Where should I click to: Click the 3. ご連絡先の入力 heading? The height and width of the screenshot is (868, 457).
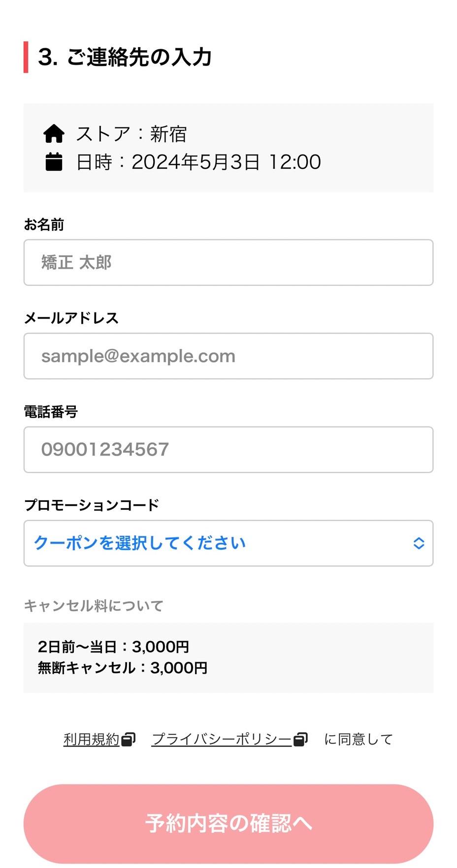125,57
